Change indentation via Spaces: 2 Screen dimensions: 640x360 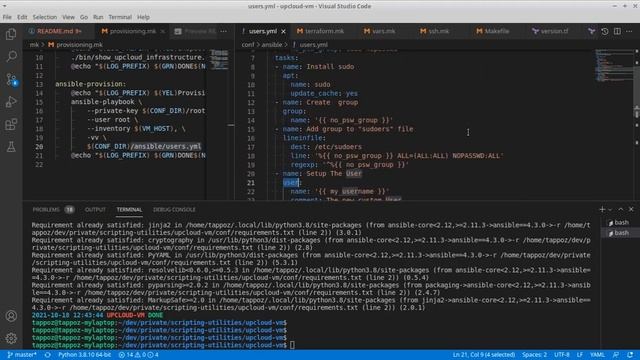[534, 355]
